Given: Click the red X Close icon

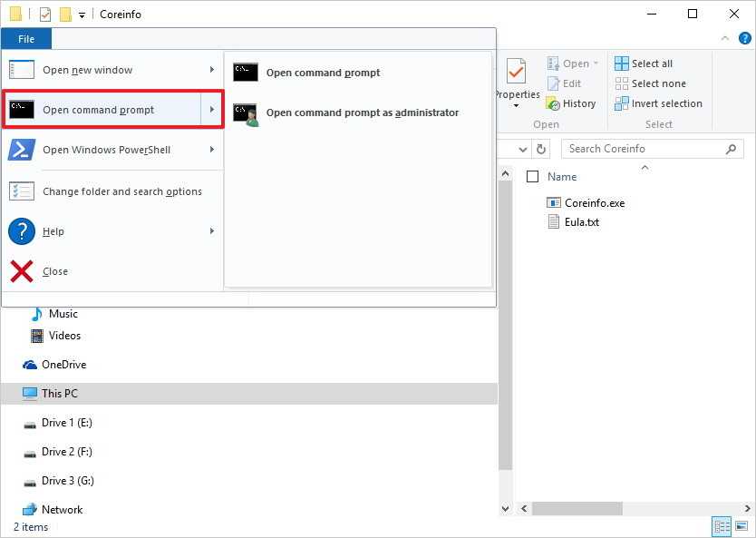Looking at the screenshot, I should [22, 271].
